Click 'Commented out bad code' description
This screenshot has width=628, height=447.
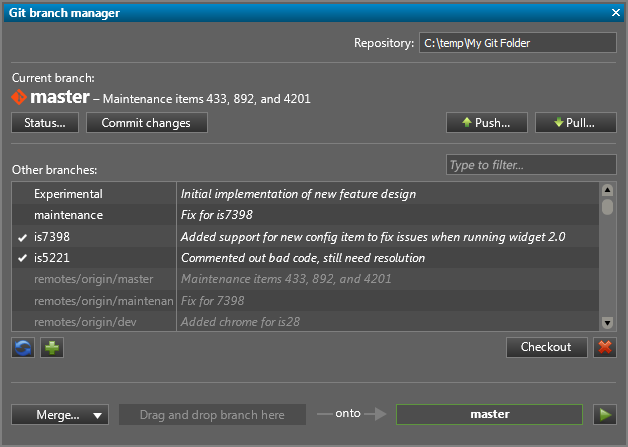pyautogui.click(x=303, y=258)
